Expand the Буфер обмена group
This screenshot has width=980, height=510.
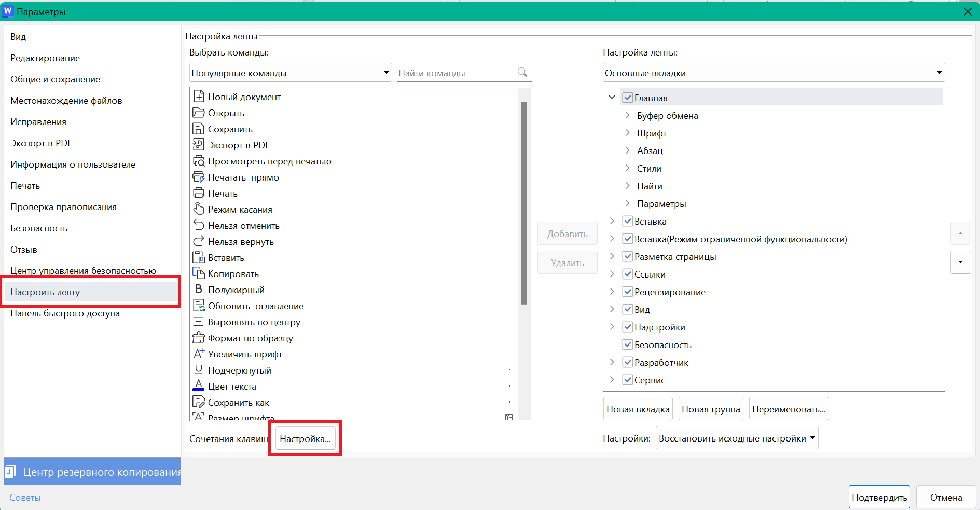(x=628, y=115)
